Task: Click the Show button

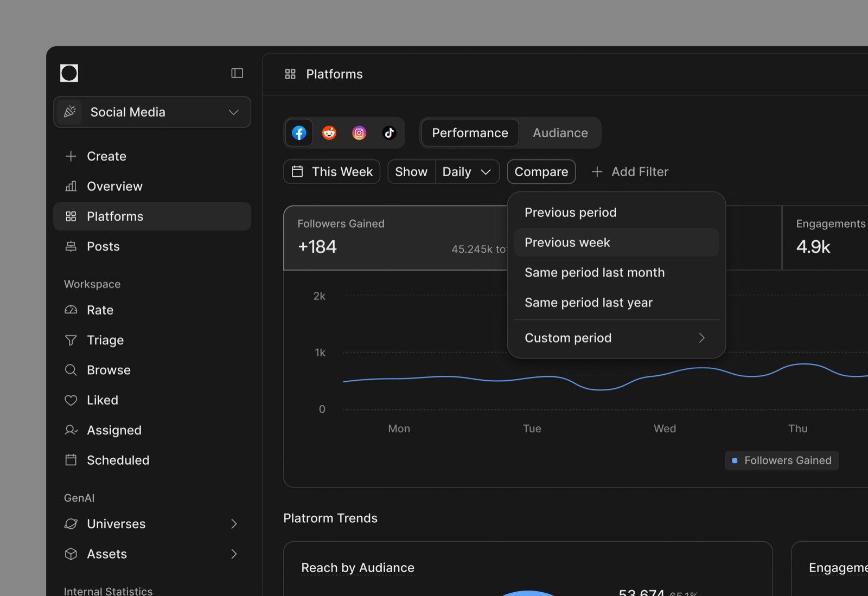Action: (x=412, y=172)
